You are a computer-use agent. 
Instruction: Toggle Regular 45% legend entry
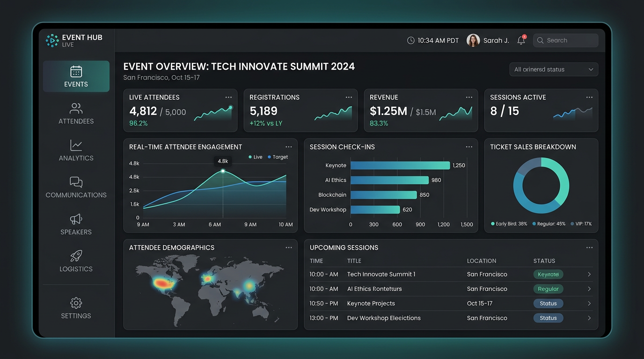pos(549,224)
